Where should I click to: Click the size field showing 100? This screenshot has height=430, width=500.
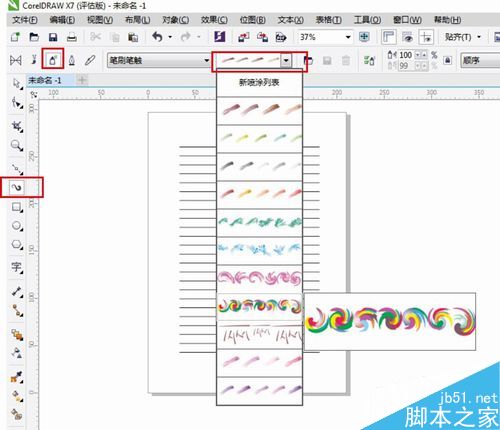406,55
